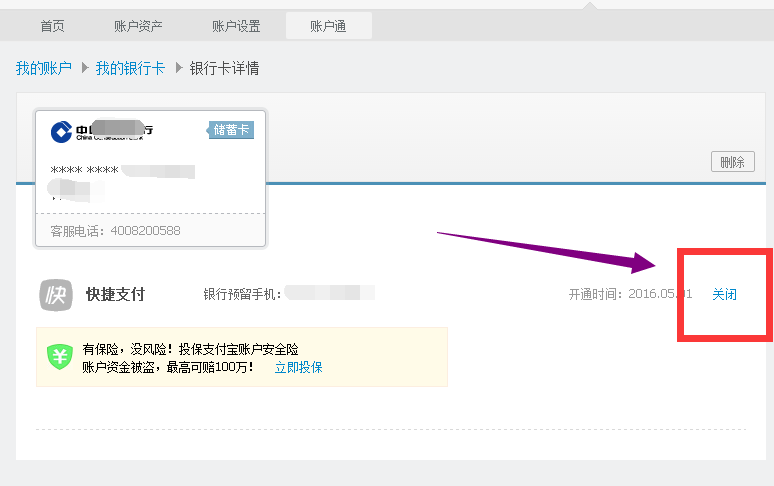
Task: Click 有保险,没风险 insurance text
Action: (x=190, y=349)
